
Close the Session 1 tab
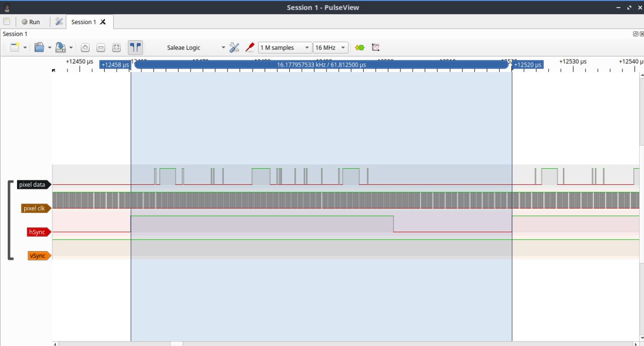coord(103,22)
